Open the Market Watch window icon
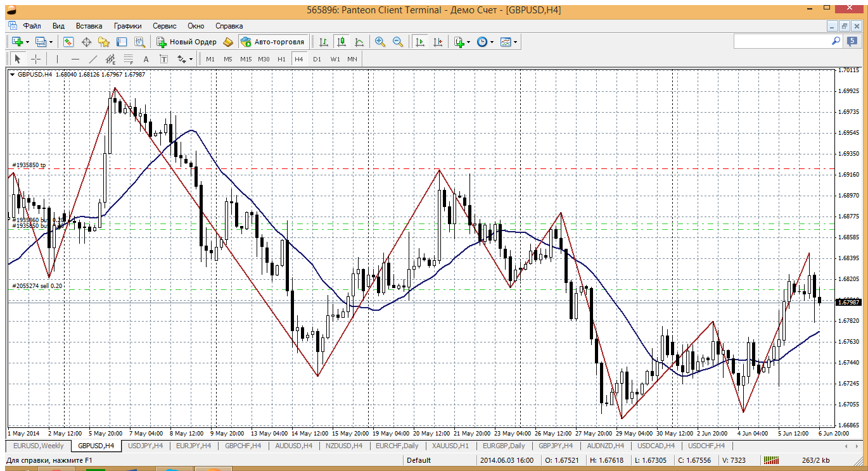The height and width of the screenshot is (471, 868). 68,42
